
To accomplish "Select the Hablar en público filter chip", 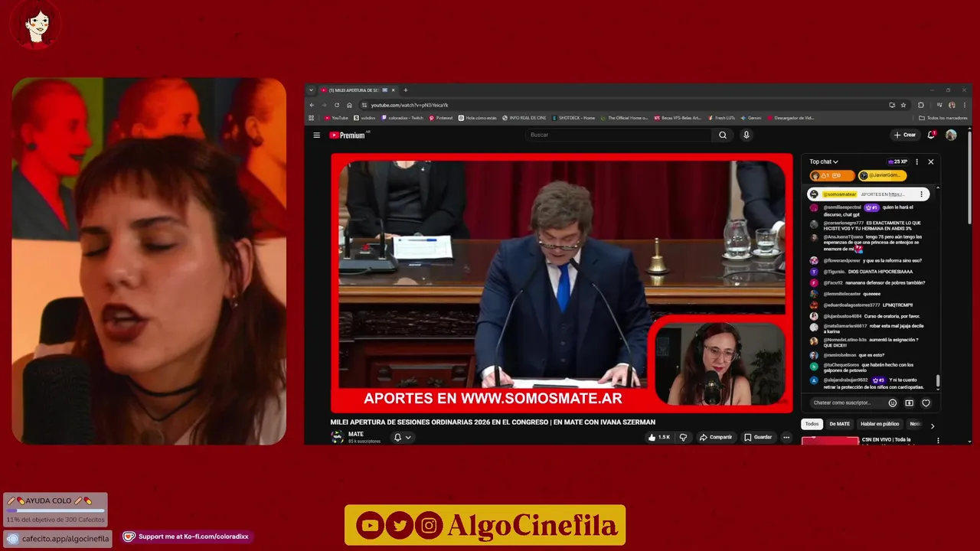I will [x=880, y=424].
